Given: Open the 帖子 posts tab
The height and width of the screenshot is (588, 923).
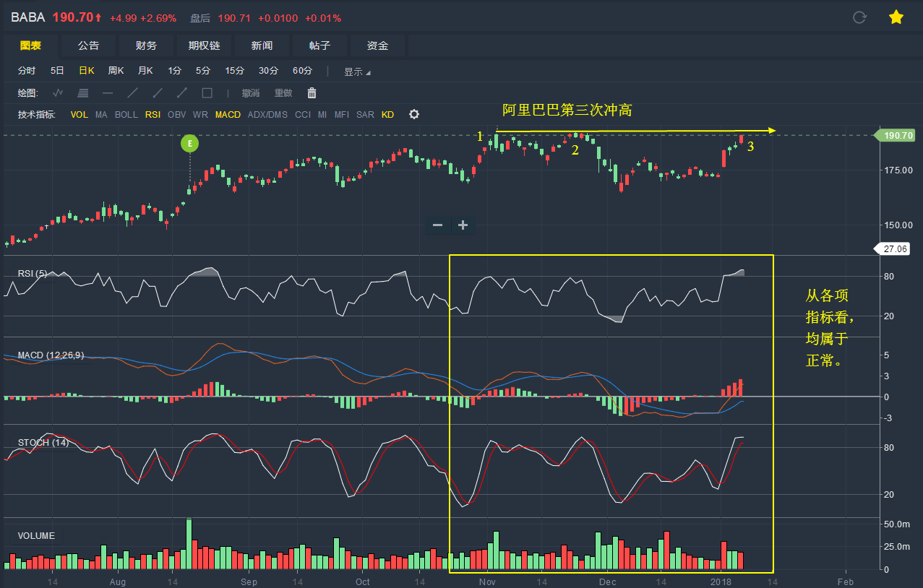Looking at the screenshot, I should click(319, 46).
